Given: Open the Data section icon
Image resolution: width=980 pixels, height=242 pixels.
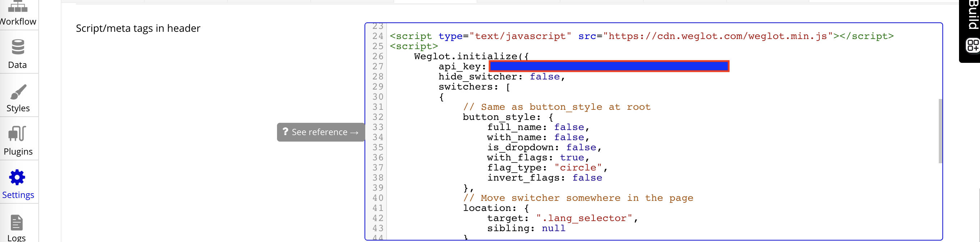Looking at the screenshot, I should tap(18, 47).
